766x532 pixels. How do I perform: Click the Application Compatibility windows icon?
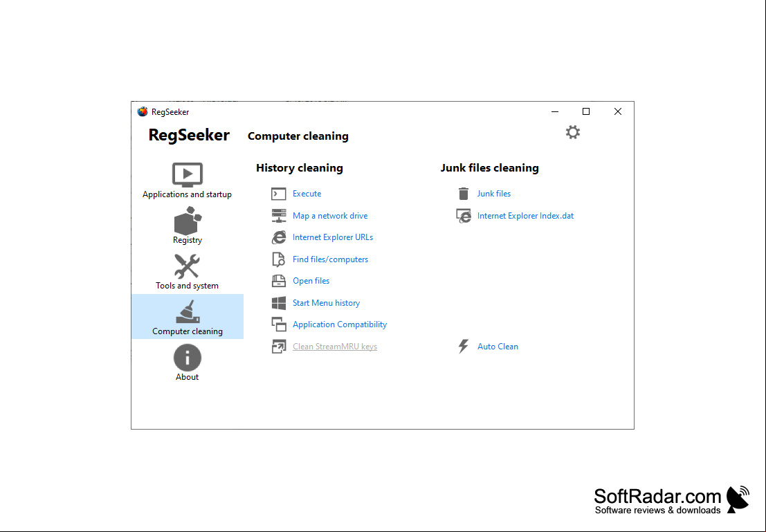point(278,324)
